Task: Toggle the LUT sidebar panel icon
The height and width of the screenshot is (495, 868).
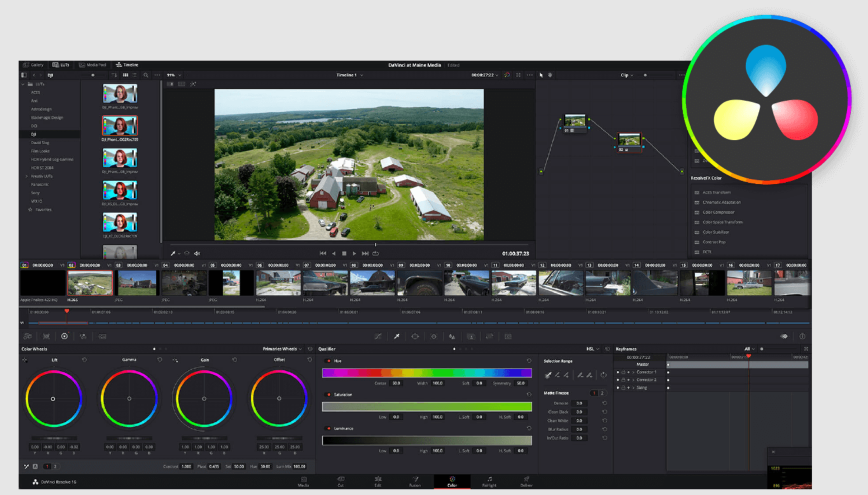Action: click(23, 75)
